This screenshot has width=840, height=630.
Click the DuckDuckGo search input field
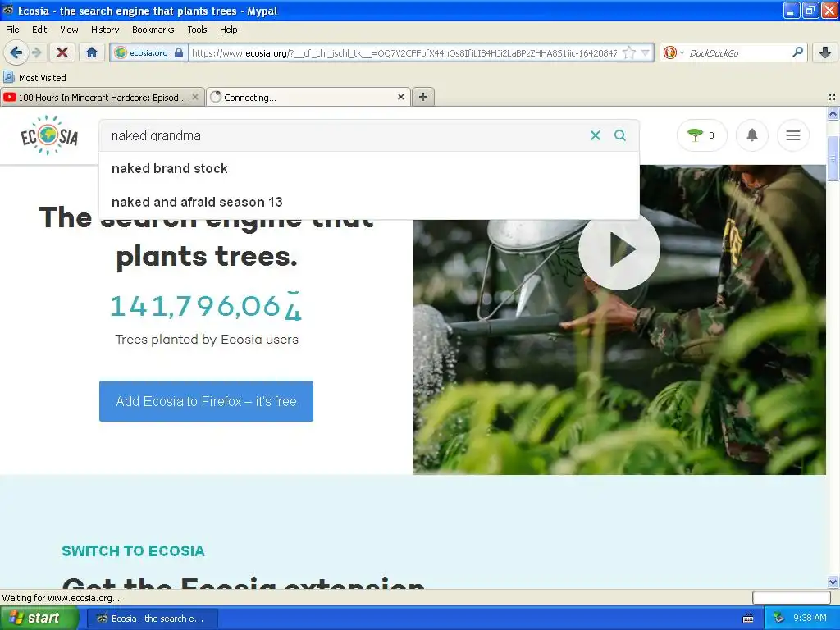(738, 53)
